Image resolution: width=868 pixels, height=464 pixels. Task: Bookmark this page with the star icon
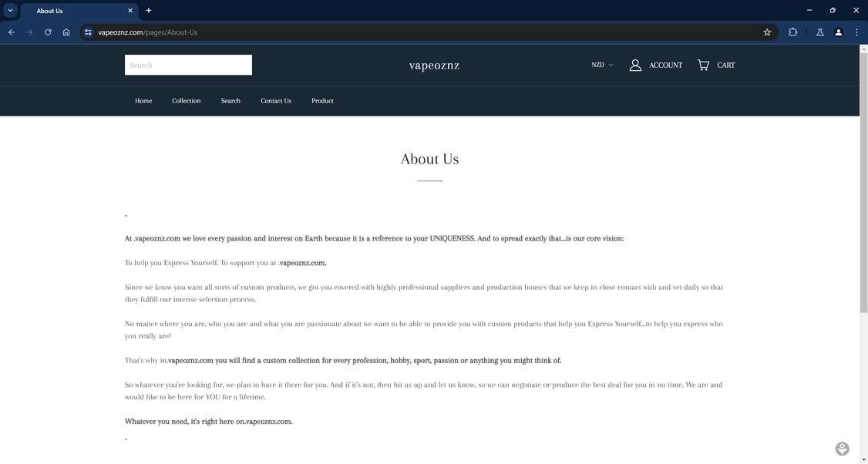click(767, 32)
